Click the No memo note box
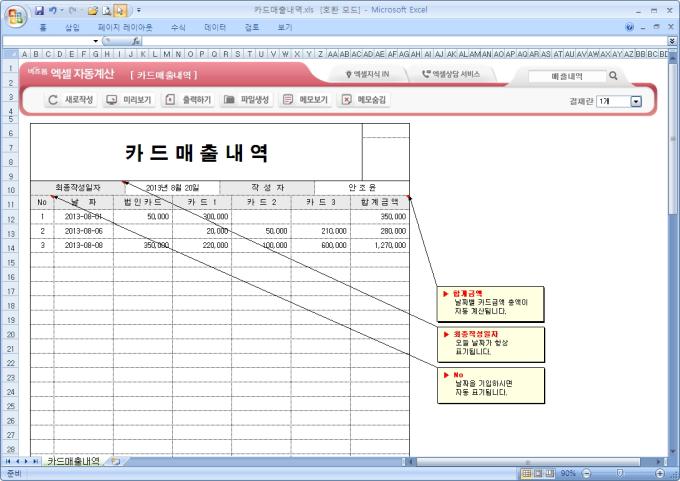The height and width of the screenshot is (481, 680). pyautogui.click(x=490, y=385)
